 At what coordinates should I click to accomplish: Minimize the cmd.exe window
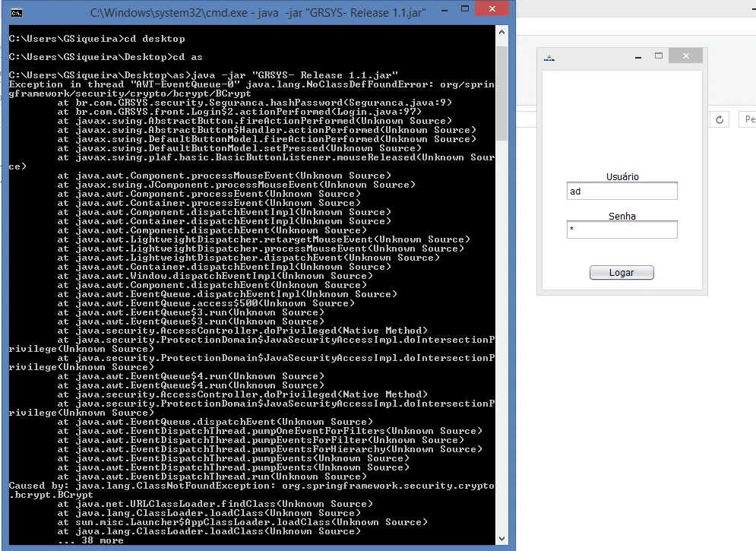444,9
